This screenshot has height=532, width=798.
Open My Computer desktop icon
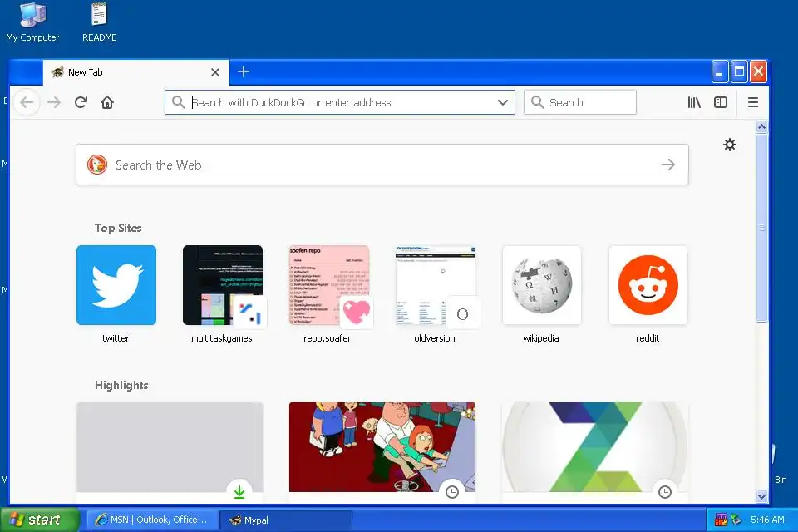(x=32, y=23)
